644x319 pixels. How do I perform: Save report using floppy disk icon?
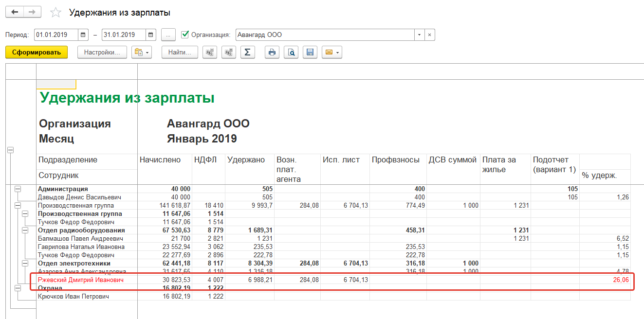[x=310, y=53]
